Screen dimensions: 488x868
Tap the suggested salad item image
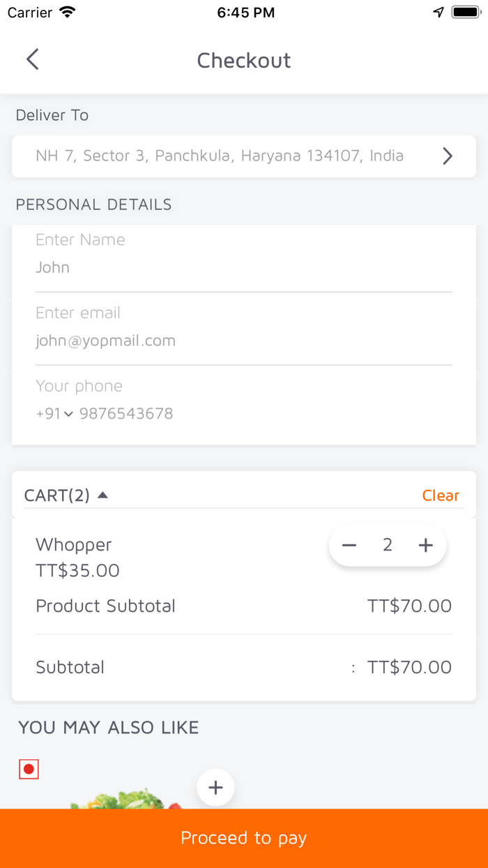coord(122,799)
